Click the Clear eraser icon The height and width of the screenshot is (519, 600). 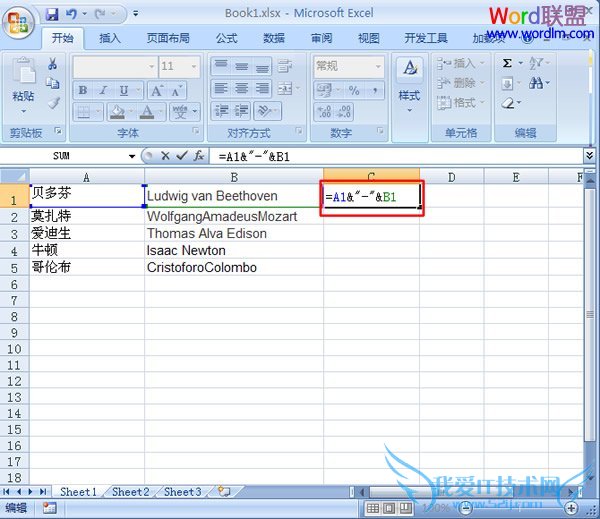pyautogui.click(x=507, y=103)
